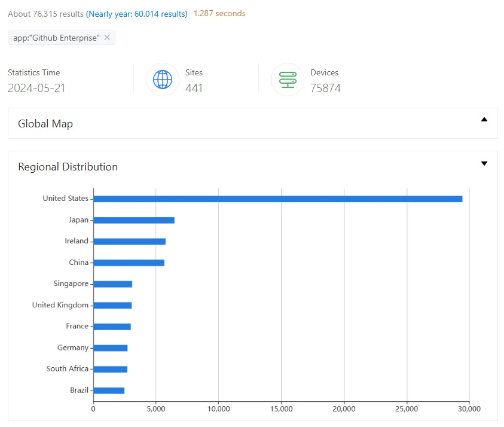Click the United Kingdom axis label
This screenshot has width=504, height=427.
[x=60, y=305]
